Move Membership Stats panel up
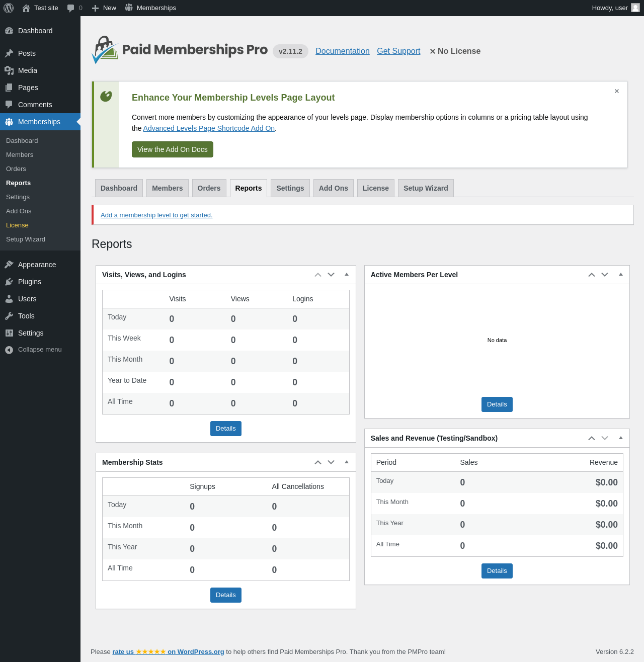The image size is (644, 662). click(318, 462)
